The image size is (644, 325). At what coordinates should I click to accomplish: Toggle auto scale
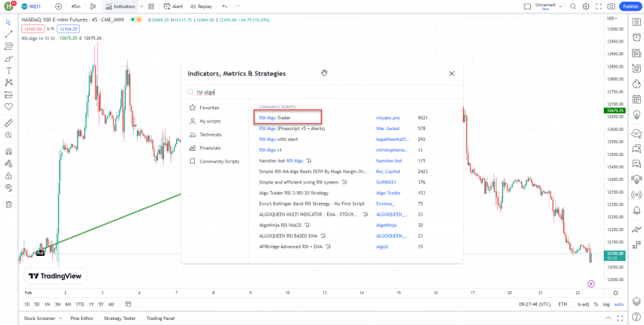click(619, 304)
